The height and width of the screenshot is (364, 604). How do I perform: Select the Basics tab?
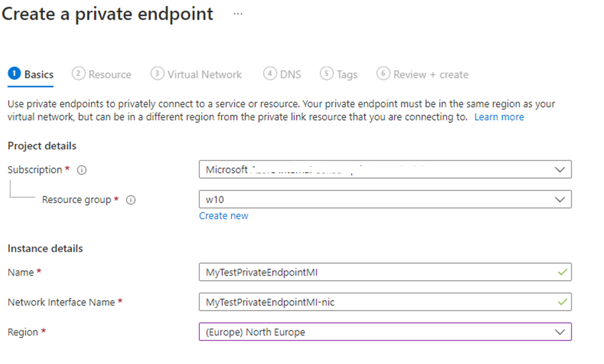39,75
